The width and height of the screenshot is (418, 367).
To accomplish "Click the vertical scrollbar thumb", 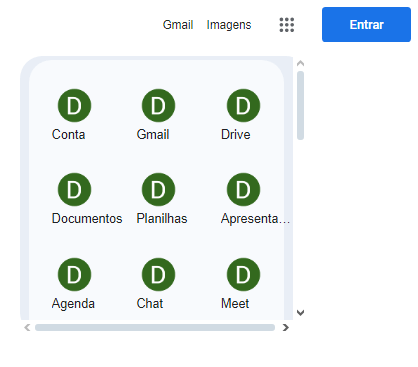I will [x=300, y=105].
